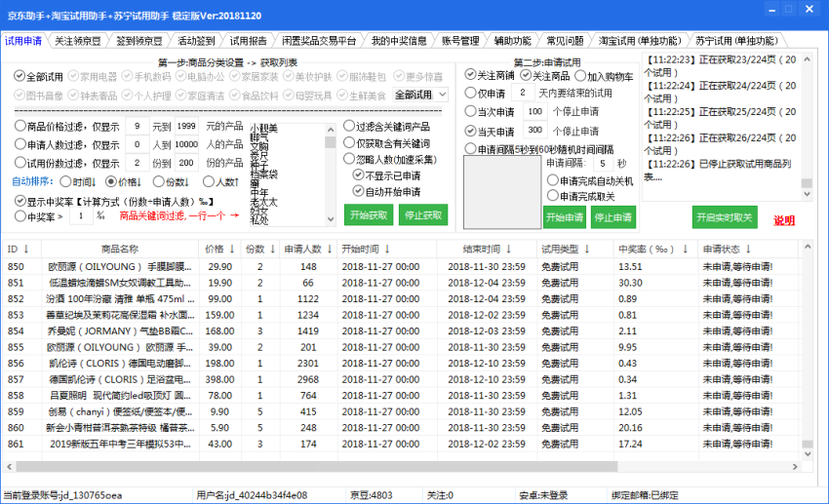829x504 pixels.
Task: Enable 当次申请 stop limit option
Action: [x=470, y=111]
